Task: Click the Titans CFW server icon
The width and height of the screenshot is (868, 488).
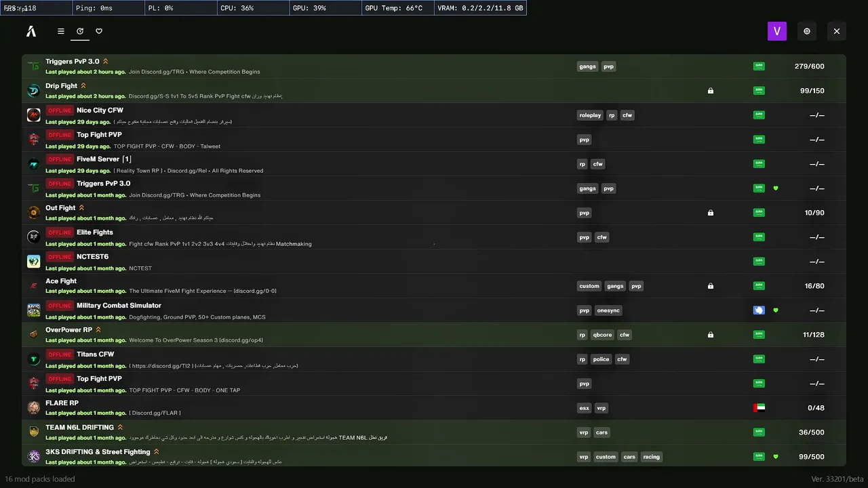Action: point(34,359)
